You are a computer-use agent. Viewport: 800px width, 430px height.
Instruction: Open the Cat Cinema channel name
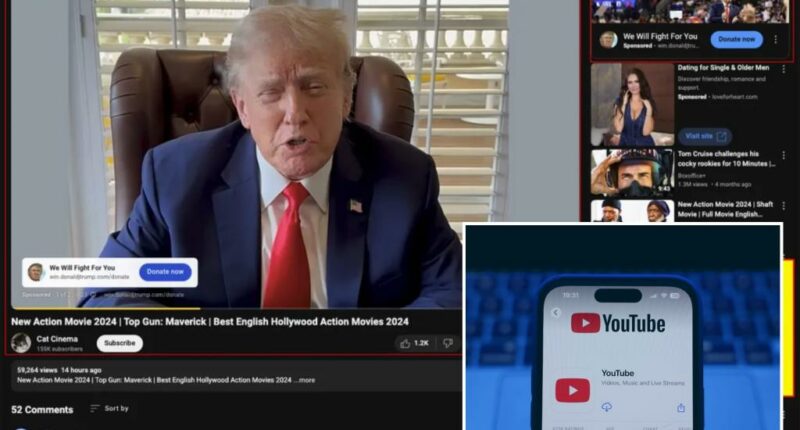tap(57, 339)
